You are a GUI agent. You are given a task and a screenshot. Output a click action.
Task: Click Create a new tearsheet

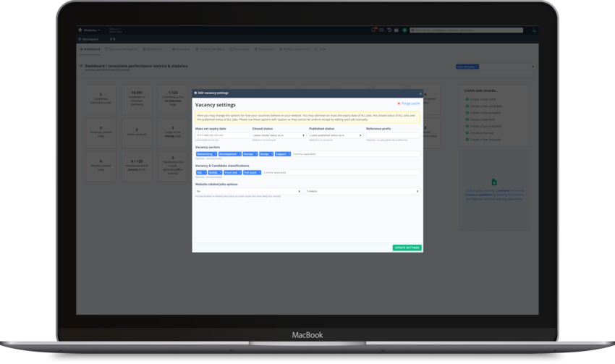(485, 127)
